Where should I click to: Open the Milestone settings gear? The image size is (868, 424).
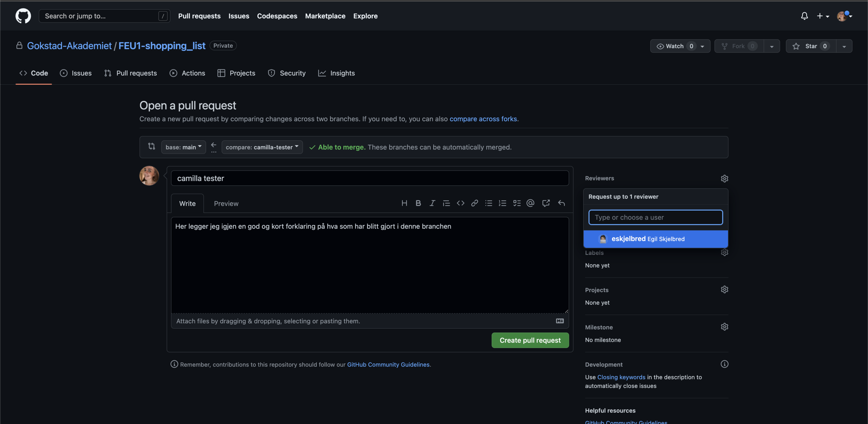(x=724, y=327)
